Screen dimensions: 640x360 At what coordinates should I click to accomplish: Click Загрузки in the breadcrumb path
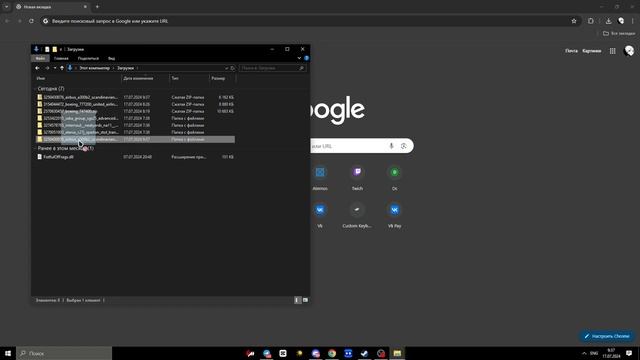[125, 68]
